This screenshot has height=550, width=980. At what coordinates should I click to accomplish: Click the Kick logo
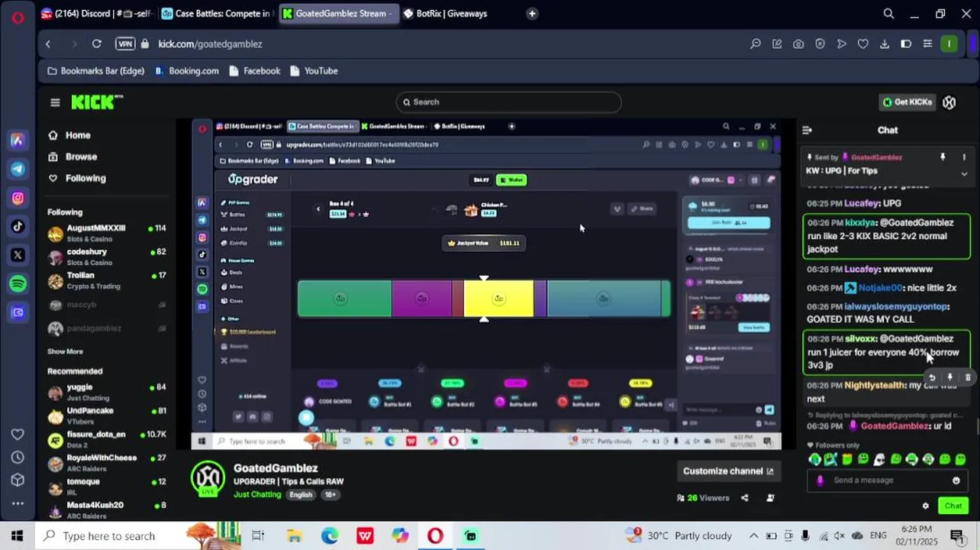click(97, 102)
